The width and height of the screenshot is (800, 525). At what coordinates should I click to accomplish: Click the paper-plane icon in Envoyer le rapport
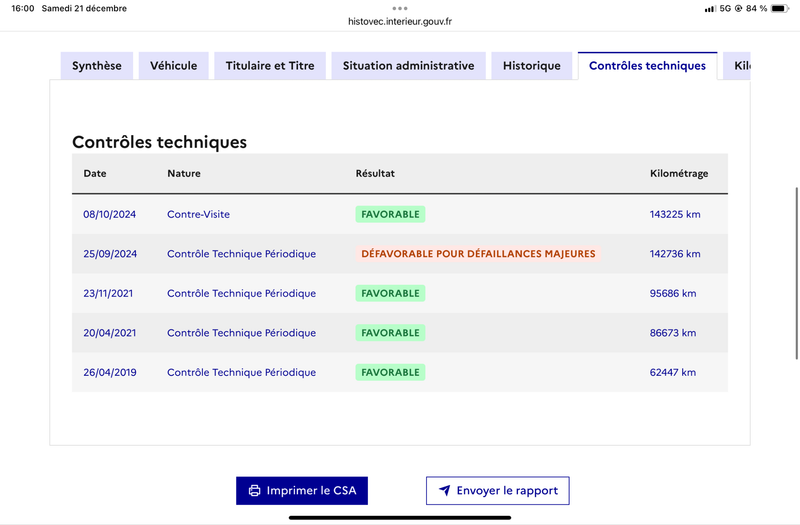(445, 490)
